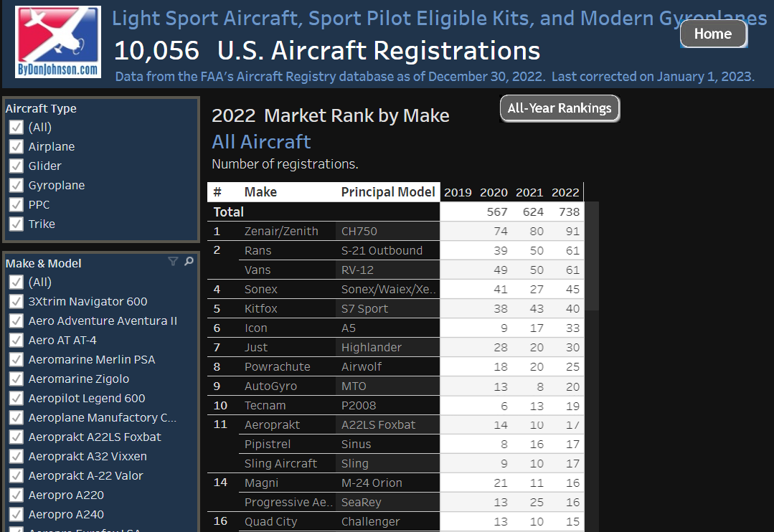Deselect the Trike checkbox

coord(16,224)
